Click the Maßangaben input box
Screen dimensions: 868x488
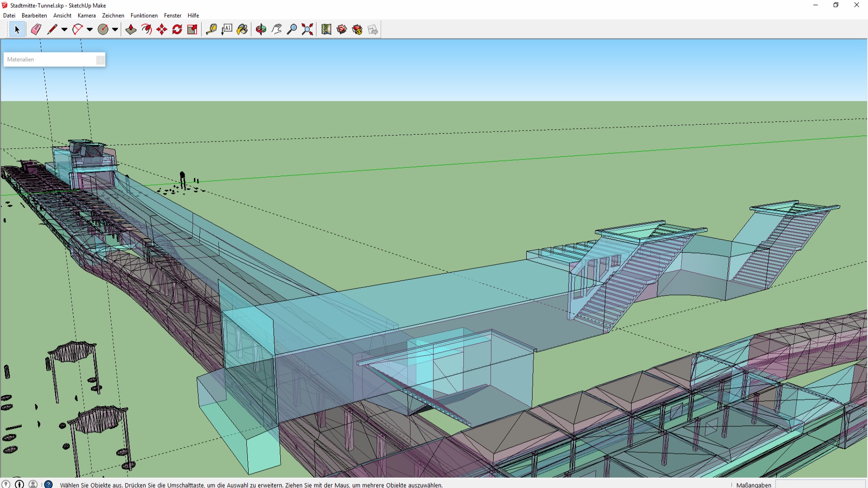(820, 484)
